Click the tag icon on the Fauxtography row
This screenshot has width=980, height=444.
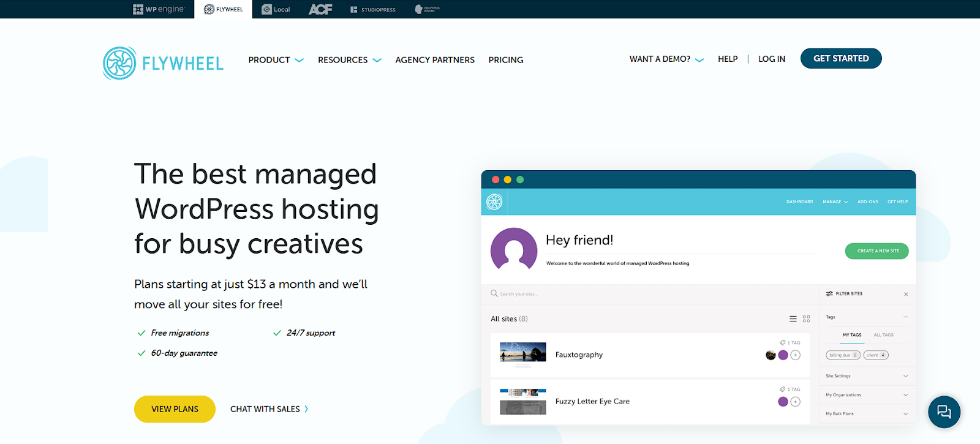pos(782,343)
